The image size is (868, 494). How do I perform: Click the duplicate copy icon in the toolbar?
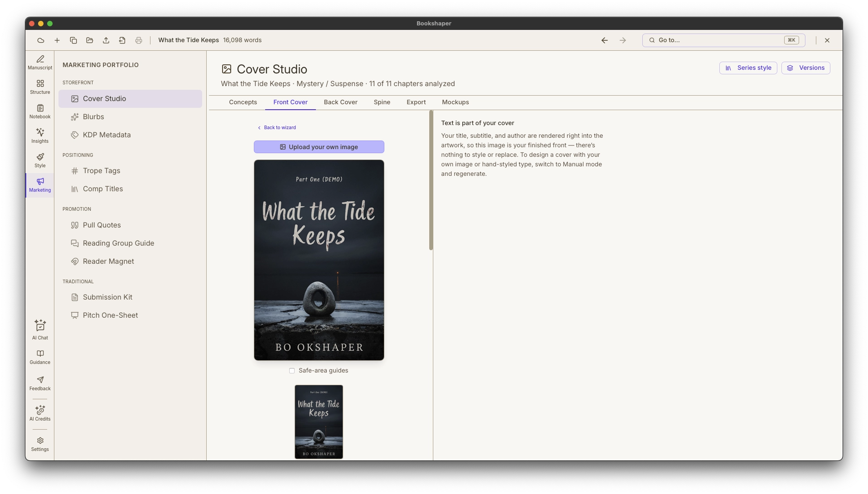pos(73,40)
